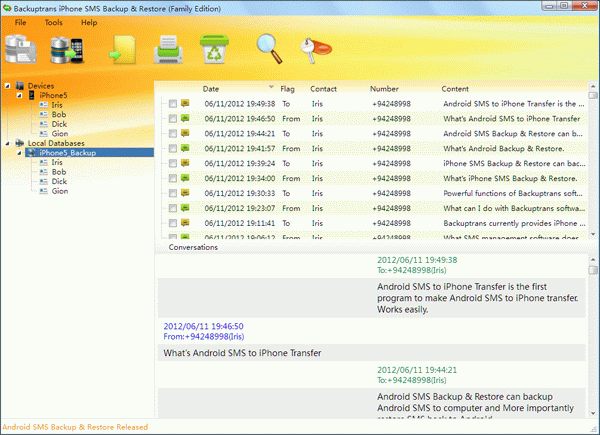Click the key registration icon
The image size is (600, 435).
pyautogui.click(x=316, y=50)
